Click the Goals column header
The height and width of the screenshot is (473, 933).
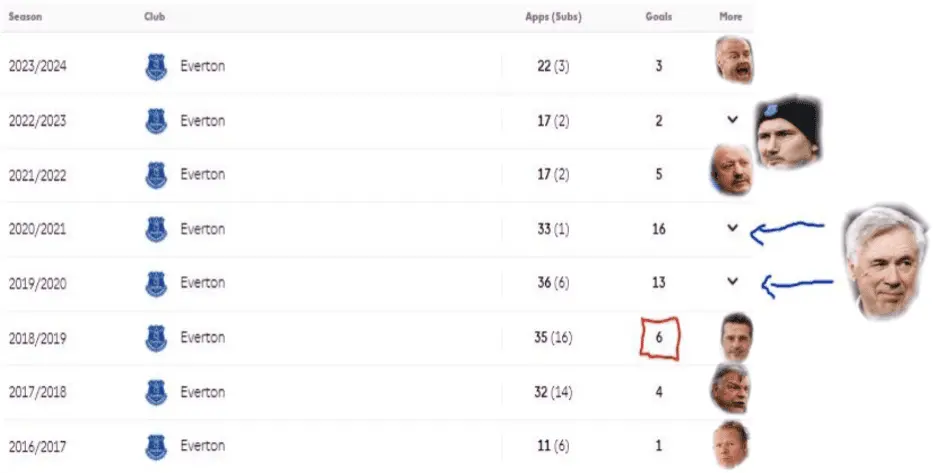tap(658, 17)
